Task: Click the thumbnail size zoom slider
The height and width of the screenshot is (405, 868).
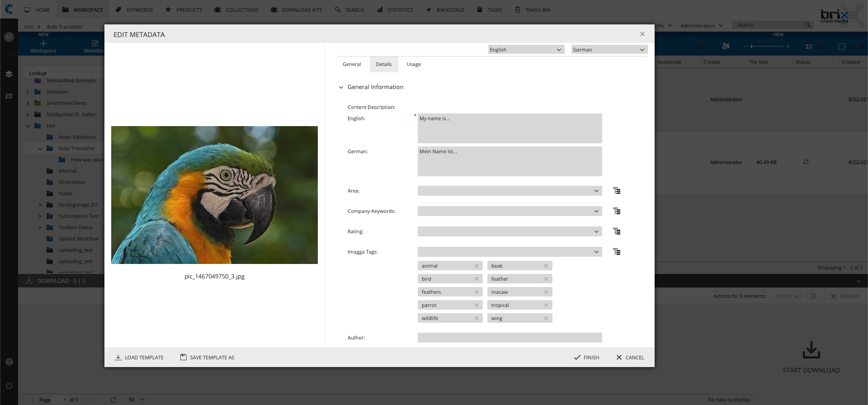Action: (x=767, y=46)
